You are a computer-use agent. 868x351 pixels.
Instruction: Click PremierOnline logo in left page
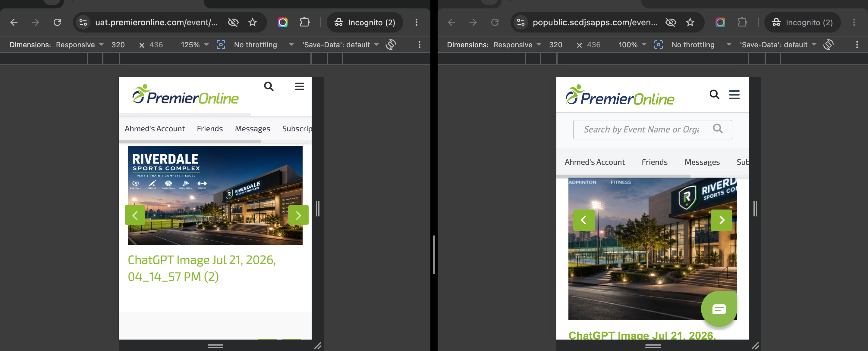click(185, 94)
